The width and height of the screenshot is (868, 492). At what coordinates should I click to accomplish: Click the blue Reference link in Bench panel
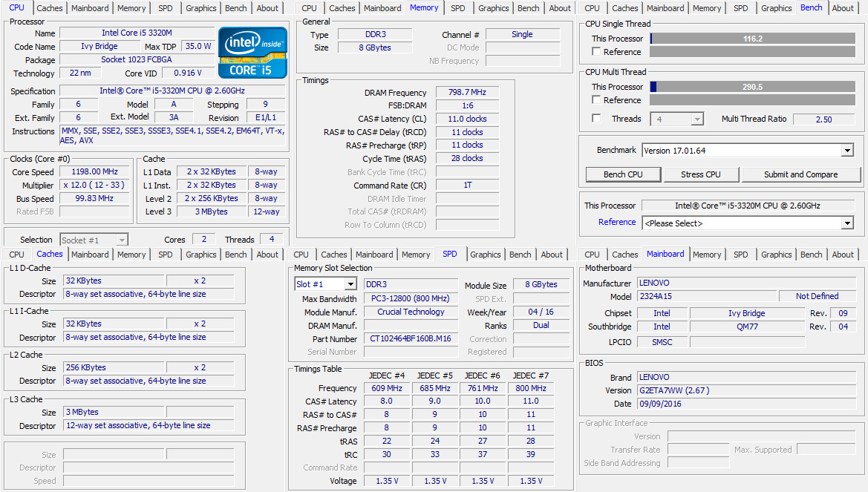pyautogui.click(x=617, y=222)
